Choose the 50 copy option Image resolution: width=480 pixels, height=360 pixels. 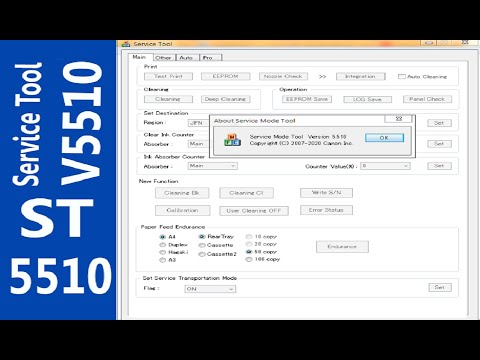249,252
